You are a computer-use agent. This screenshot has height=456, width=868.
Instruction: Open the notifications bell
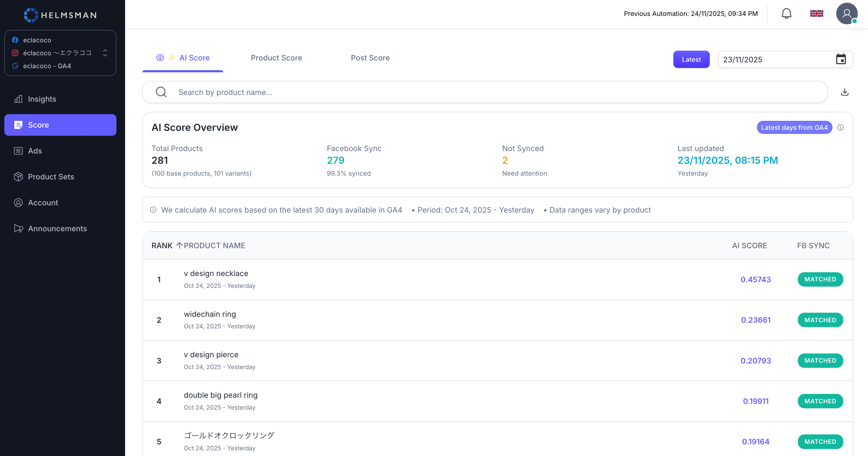(786, 14)
